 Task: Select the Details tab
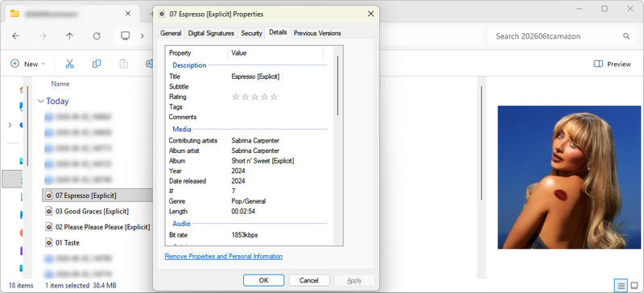coord(278,32)
